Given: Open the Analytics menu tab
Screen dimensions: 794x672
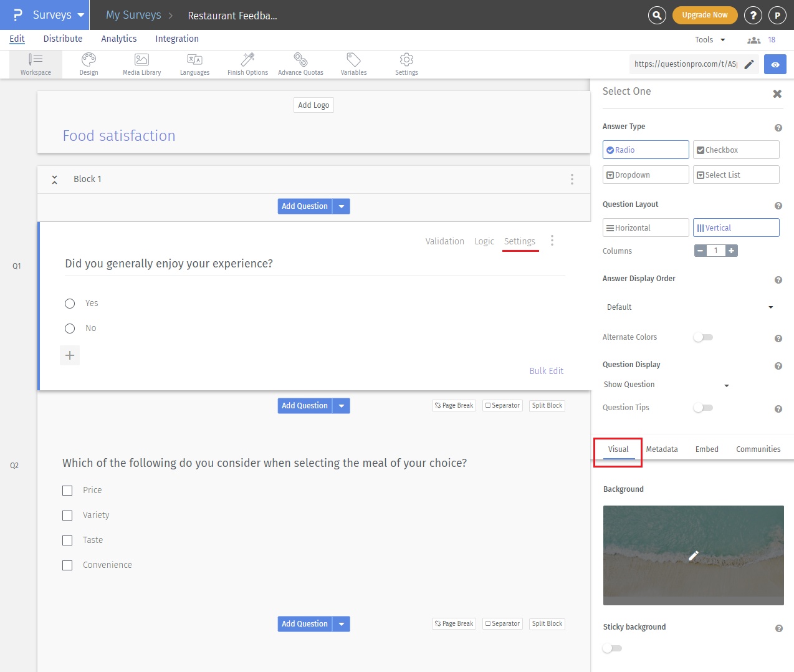Looking at the screenshot, I should point(118,39).
